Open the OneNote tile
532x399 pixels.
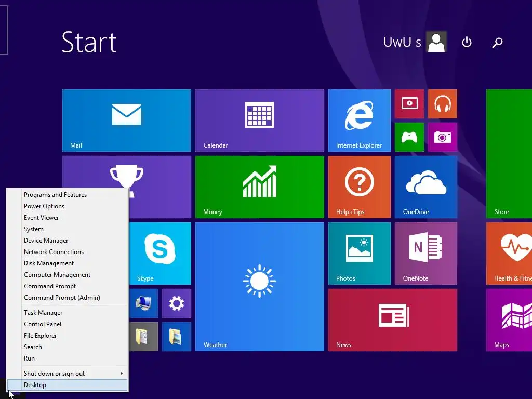click(426, 254)
